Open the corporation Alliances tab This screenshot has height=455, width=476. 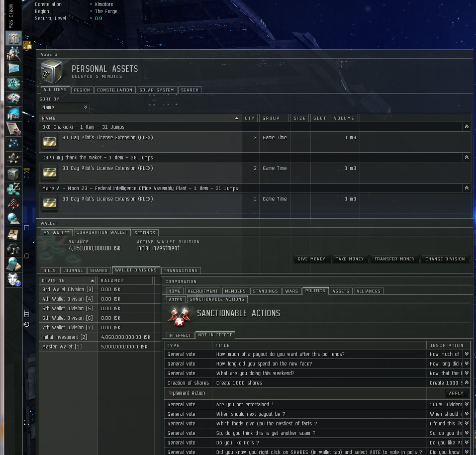point(368,291)
